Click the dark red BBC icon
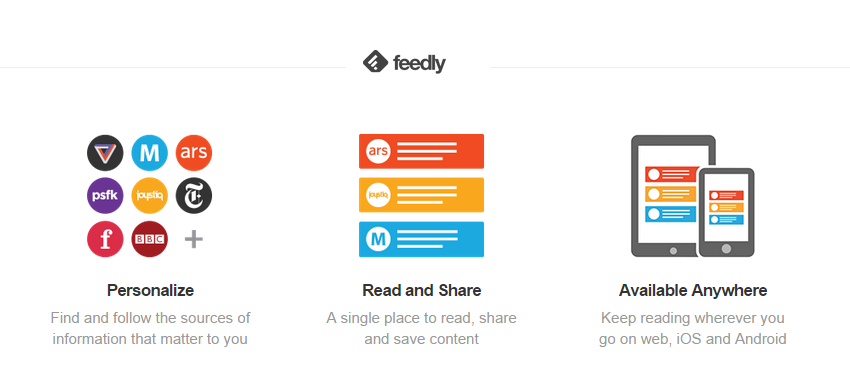This screenshot has width=850, height=375. [150, 239]
